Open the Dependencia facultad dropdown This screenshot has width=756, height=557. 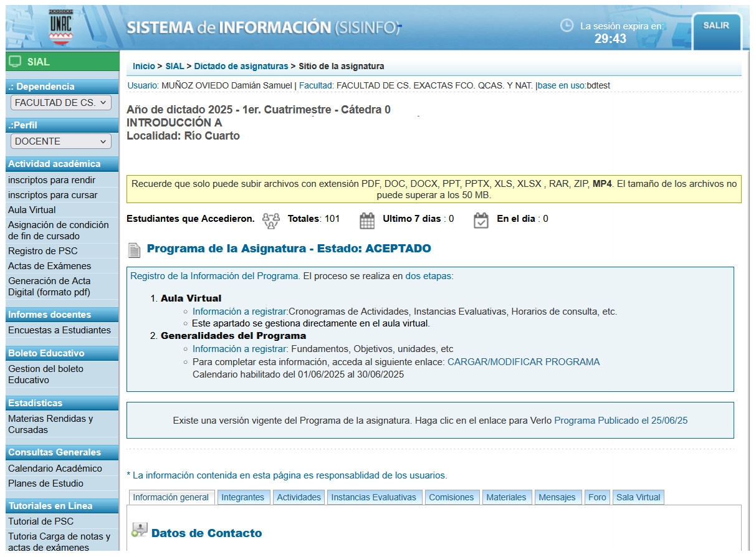(60, 103)
